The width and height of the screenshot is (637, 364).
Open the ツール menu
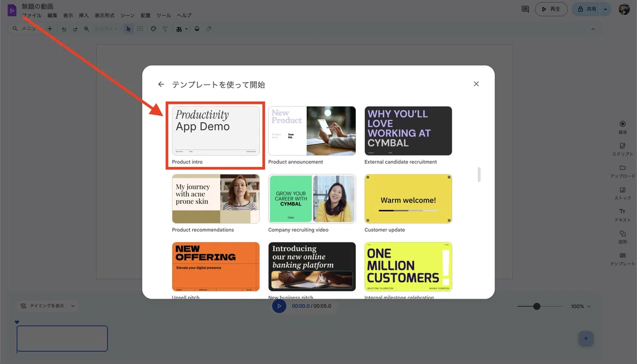coord(163,15)
